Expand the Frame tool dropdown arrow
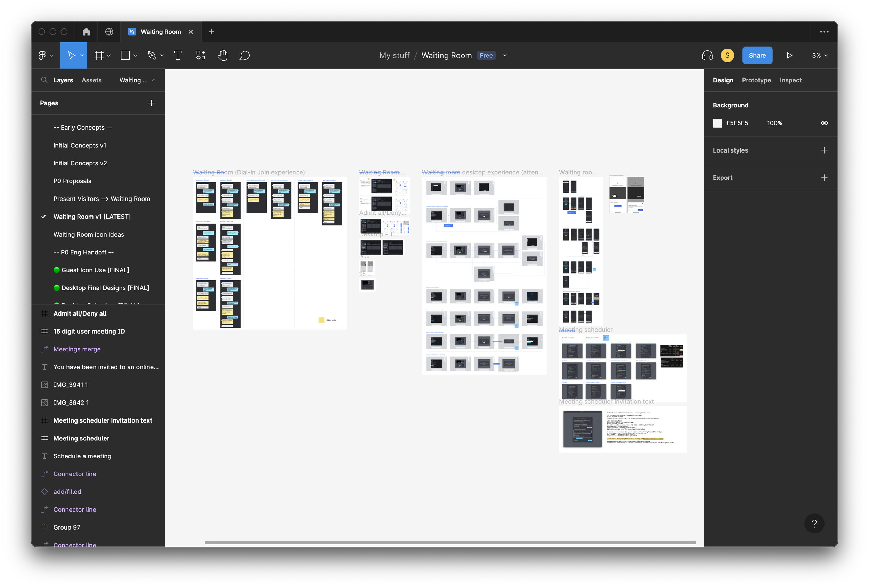Viewport: 869px width, 588px height. [109, 55]
